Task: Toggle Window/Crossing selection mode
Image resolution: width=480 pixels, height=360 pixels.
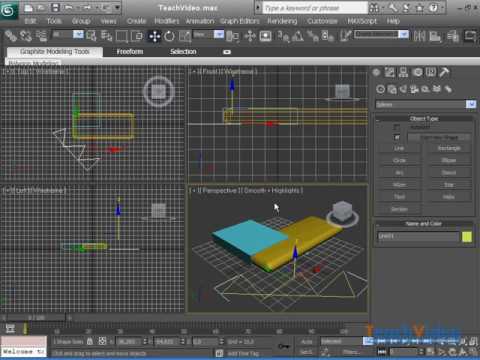Action: pos(137,36)
